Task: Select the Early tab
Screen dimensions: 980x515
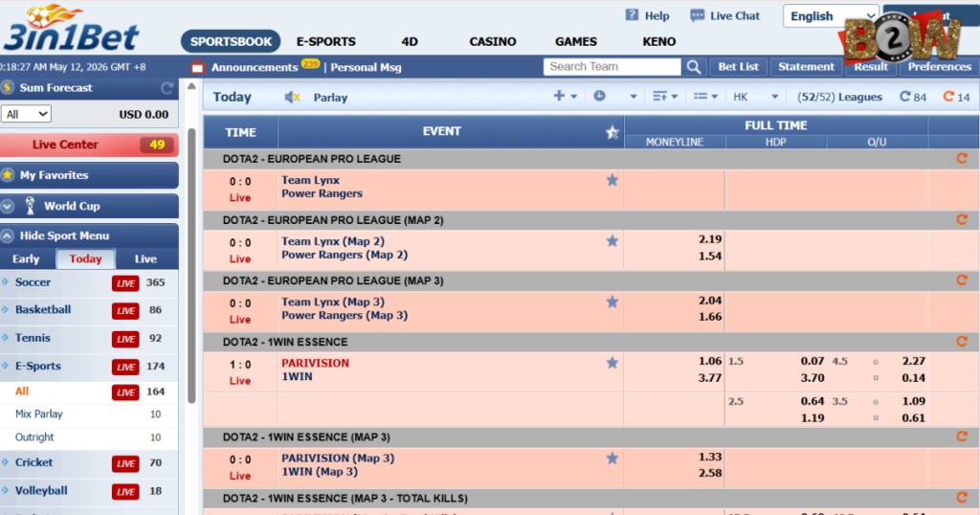Action: 26,258
